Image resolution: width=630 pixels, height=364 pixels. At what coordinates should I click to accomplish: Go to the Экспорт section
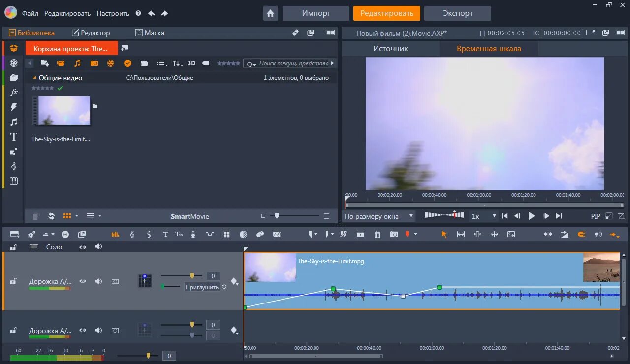(x=458, y=13)
